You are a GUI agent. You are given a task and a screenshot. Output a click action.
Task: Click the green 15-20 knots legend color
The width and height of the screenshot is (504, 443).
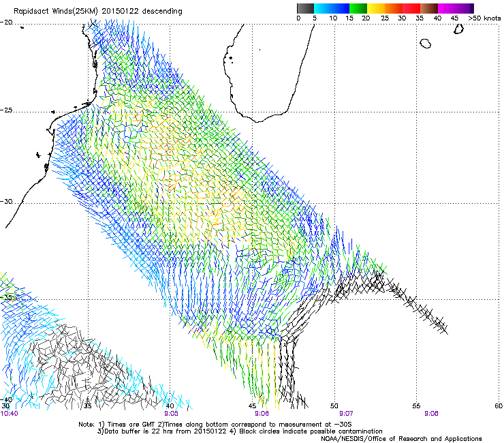tap(358, 8)
